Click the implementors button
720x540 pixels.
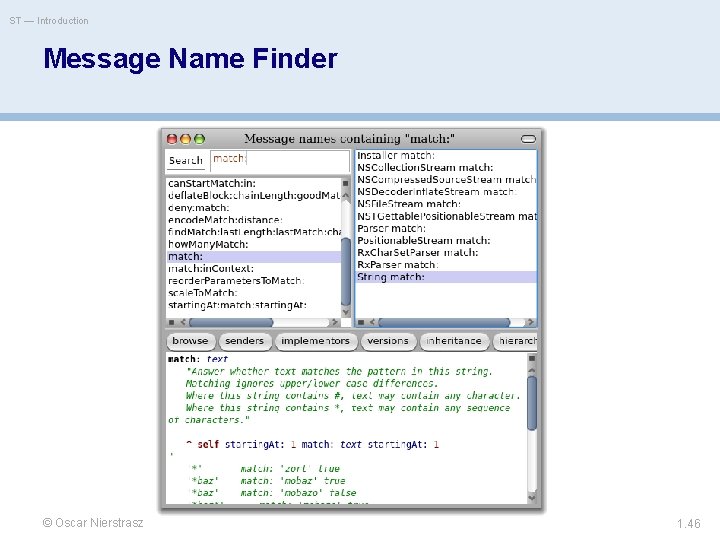click(315, 341)
